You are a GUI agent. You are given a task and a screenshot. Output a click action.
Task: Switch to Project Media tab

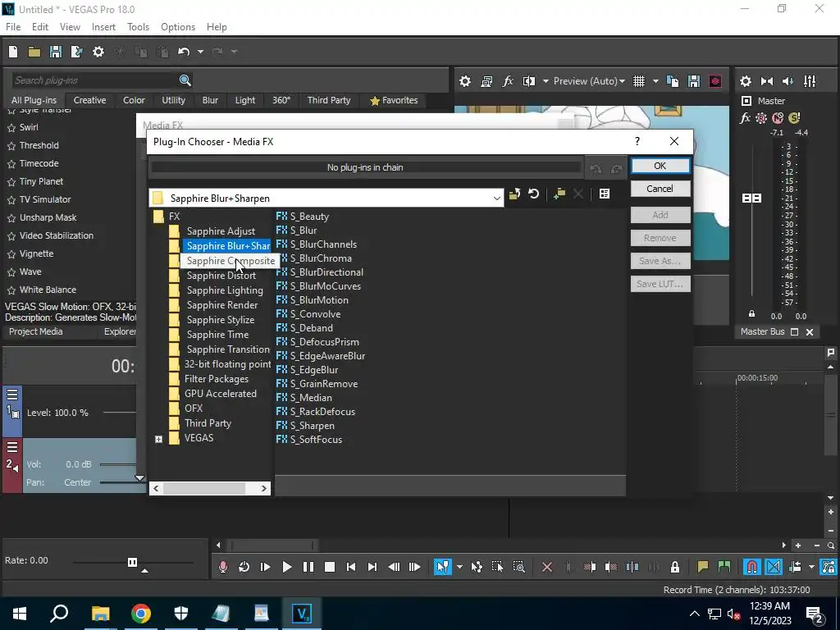pos(35,331)
